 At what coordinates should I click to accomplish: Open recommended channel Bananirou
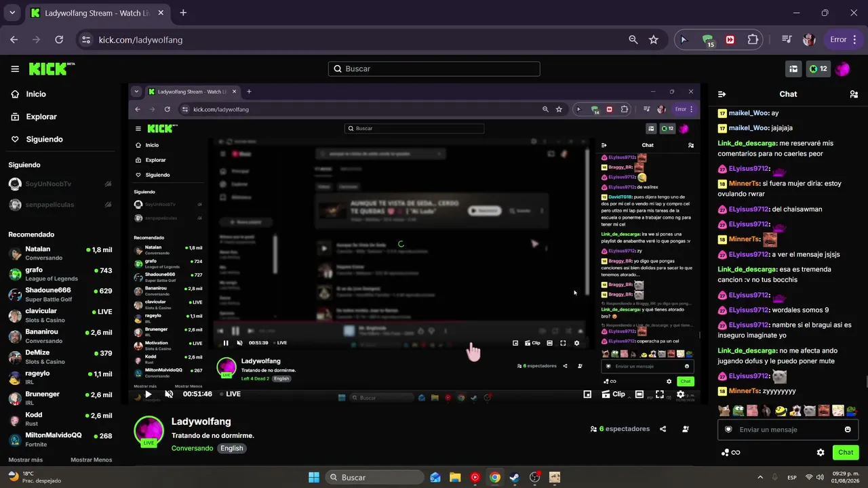[x=60, y=336]
